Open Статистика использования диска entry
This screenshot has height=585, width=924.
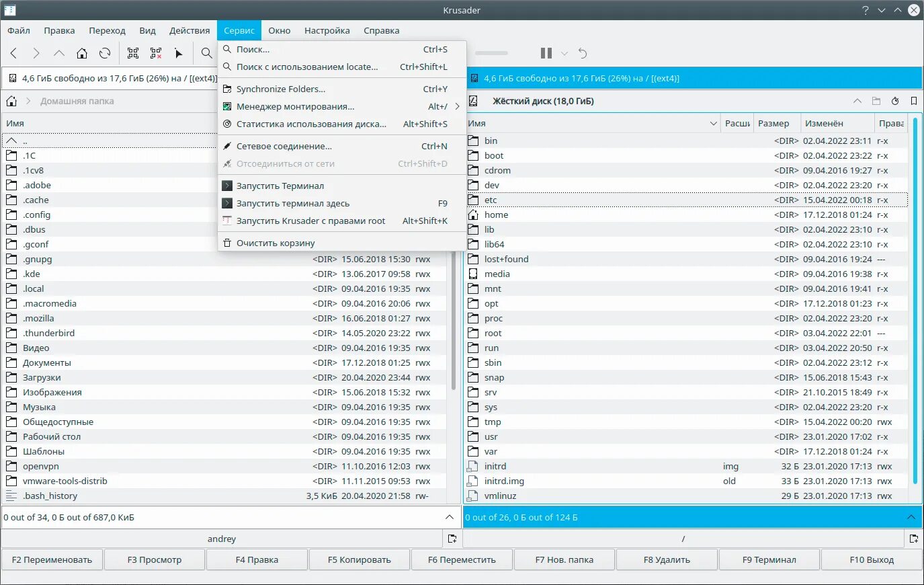pyautogui.click(x=342, y=124)
